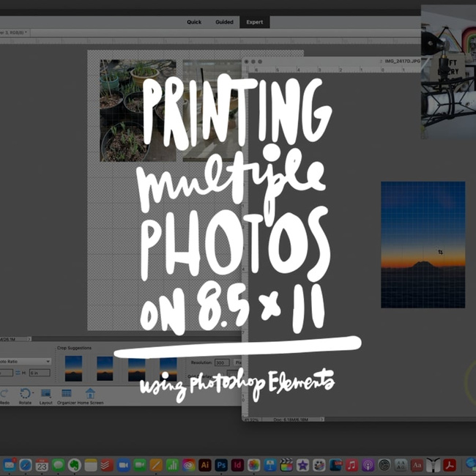
Task: Open Adobe Illustrator from the dock
Action: tap(205, 465)
